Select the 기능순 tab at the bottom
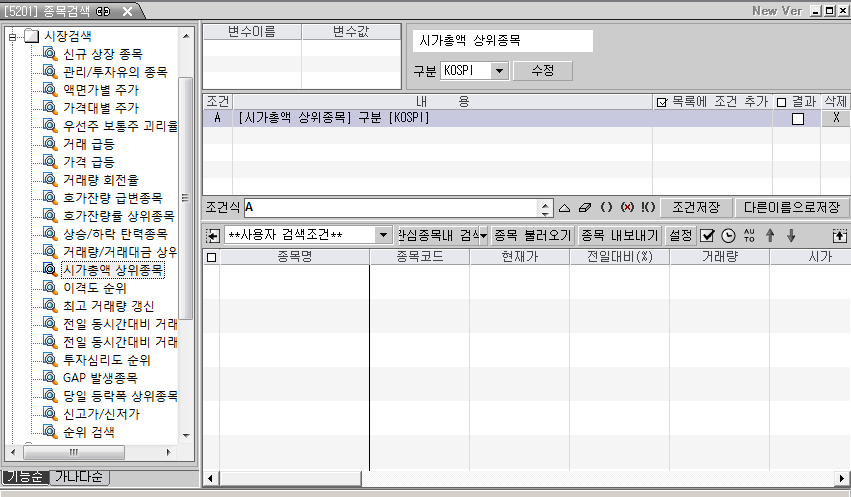This screenshot has height=497, width=851. tap(25, 477)
